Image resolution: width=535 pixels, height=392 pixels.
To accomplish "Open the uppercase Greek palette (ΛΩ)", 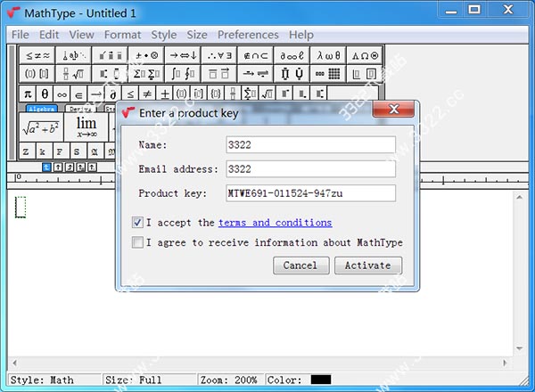I will tap(365, 55).
